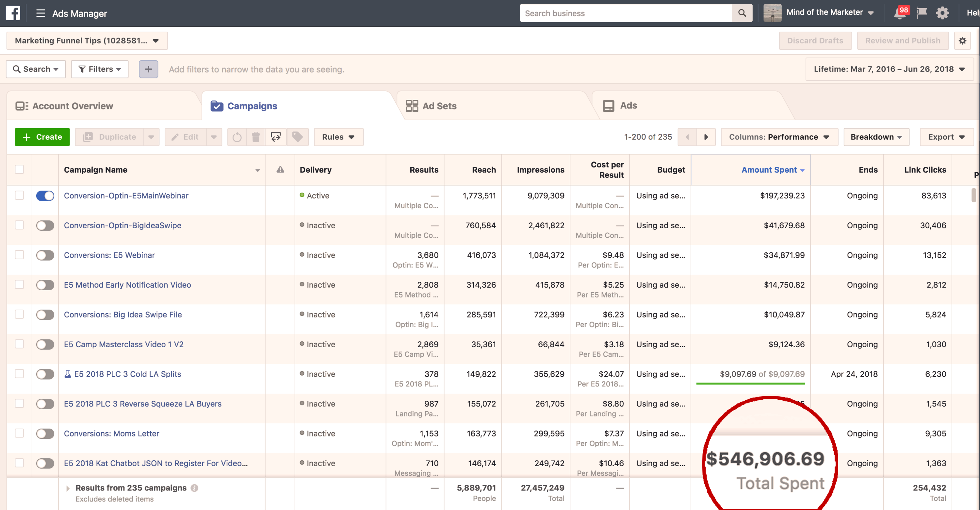The width and height of the screenshot is (980, 510).
Task: Click the plus add filter button
Action: 148,69
